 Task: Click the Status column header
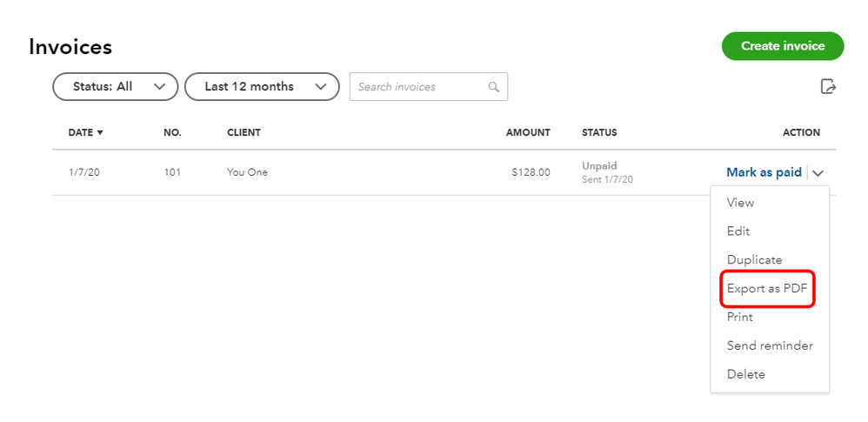pyautogui.click(x=599, y=133)
